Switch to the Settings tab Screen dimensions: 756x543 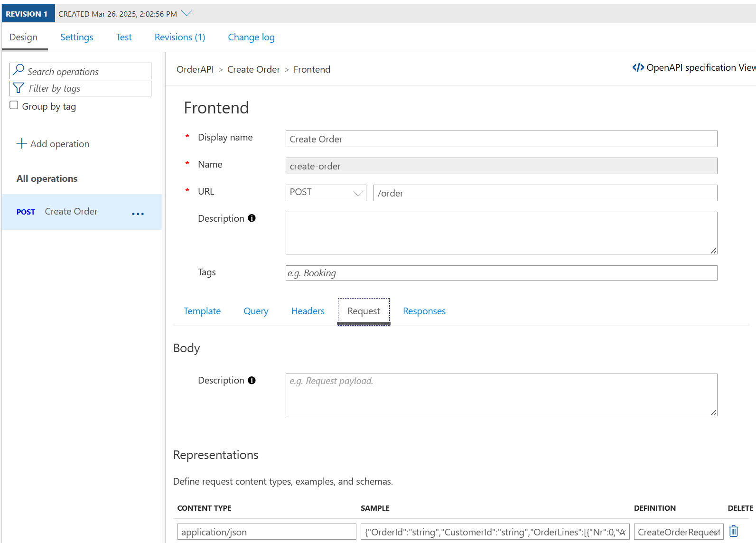coord(76,37)
